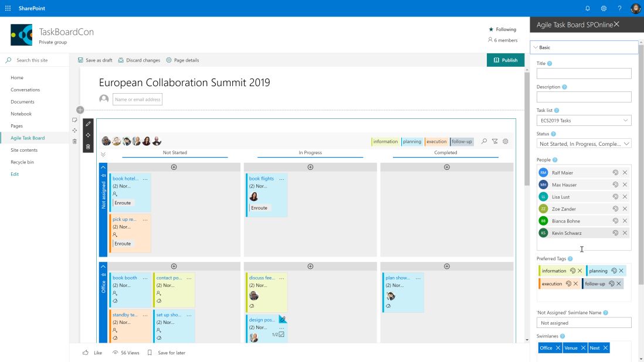Open Documents in the site navigation
644x362 pixels.
pos(23,102)
